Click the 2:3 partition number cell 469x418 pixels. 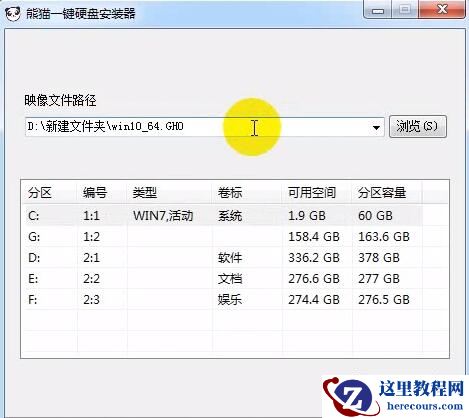91,300
